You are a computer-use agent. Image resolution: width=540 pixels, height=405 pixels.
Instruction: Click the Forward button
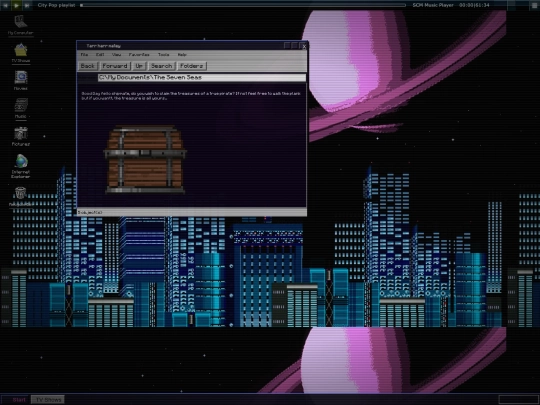pyautogui.click(x=115, y=66)
